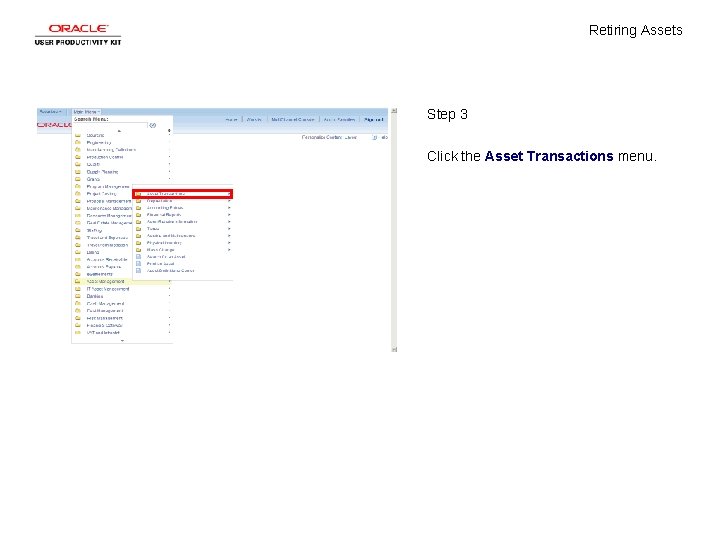The image size is (720, 540).
Task: Collapse the Main Menu dropdown
Action: [86, 112]
